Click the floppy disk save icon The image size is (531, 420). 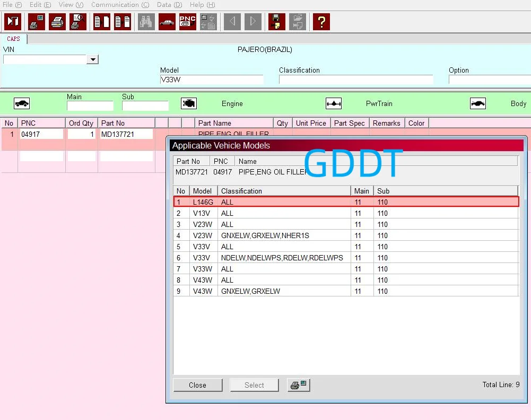[x=277, y=22]
